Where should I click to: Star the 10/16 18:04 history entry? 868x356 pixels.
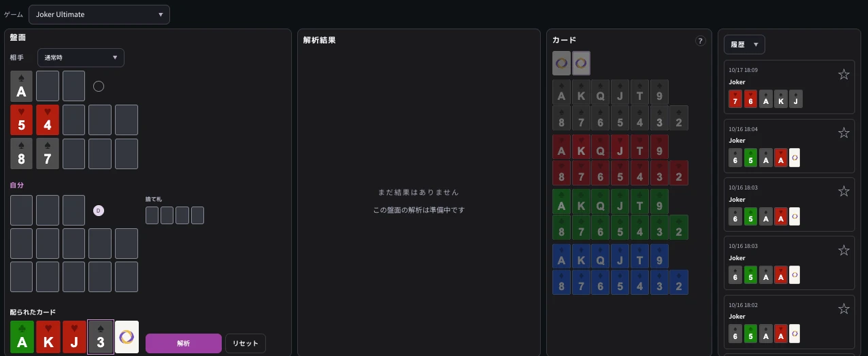(x=844, y=132)
